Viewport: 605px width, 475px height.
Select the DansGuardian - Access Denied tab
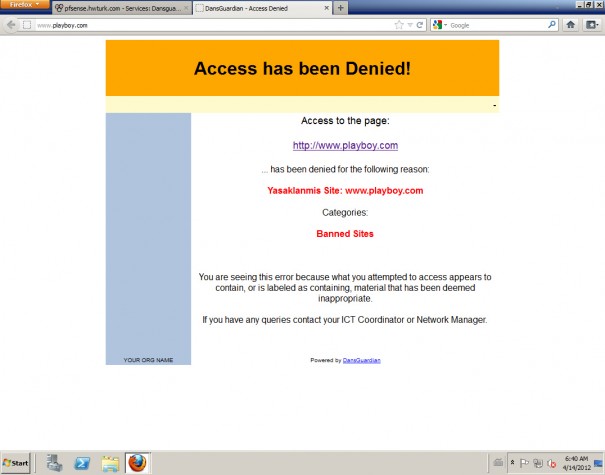coord(262,8)
